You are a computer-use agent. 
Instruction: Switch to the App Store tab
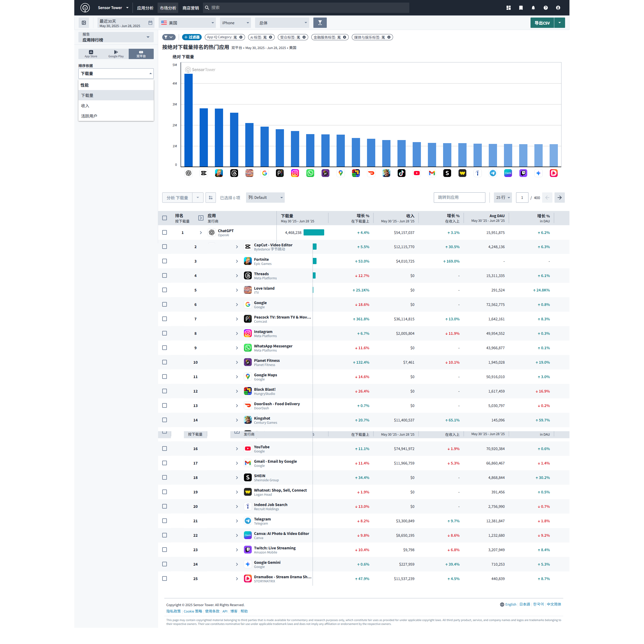click(91, 54)
